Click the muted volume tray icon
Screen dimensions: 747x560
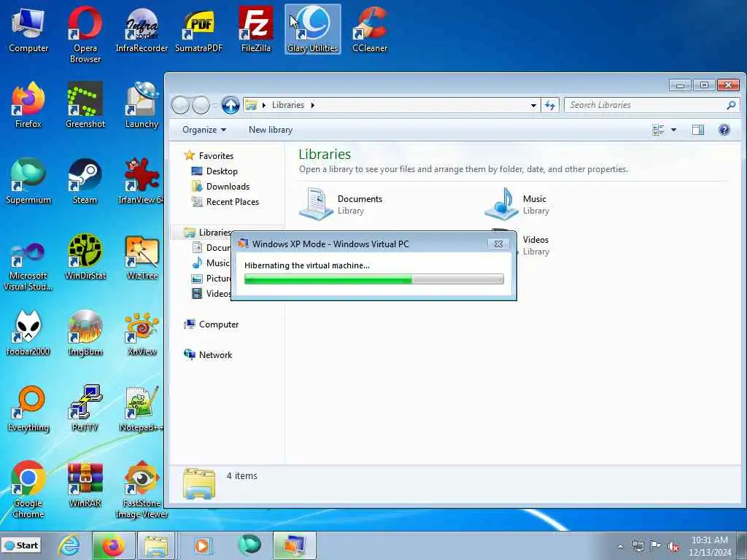click(673, 546)
